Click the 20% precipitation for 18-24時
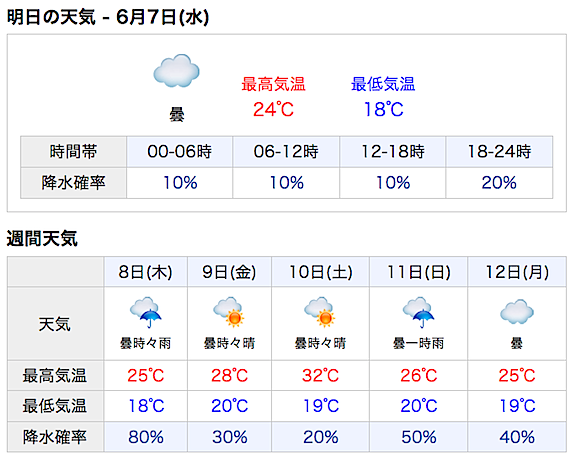The height and width of the screenshot is (460, 576). pos(499,183)
